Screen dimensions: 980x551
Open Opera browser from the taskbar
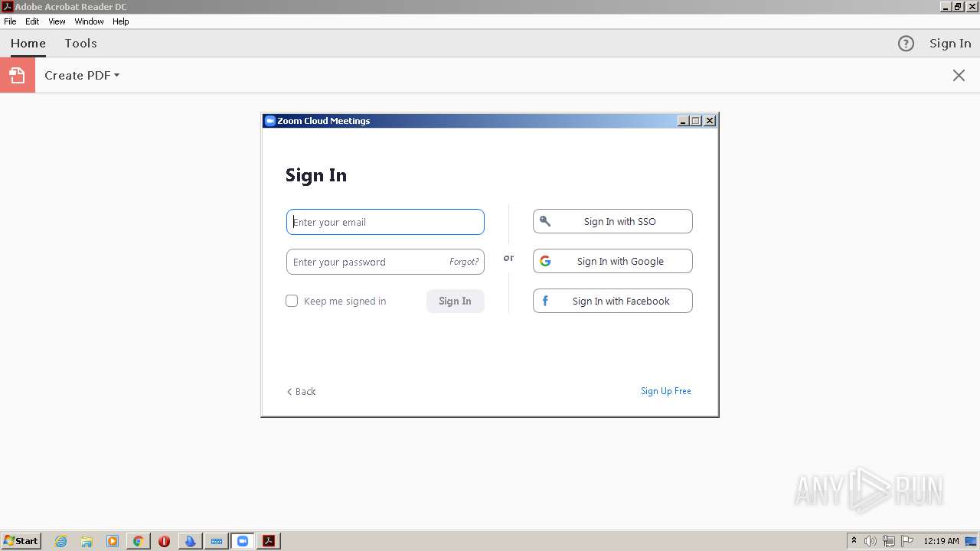[164, 541]
